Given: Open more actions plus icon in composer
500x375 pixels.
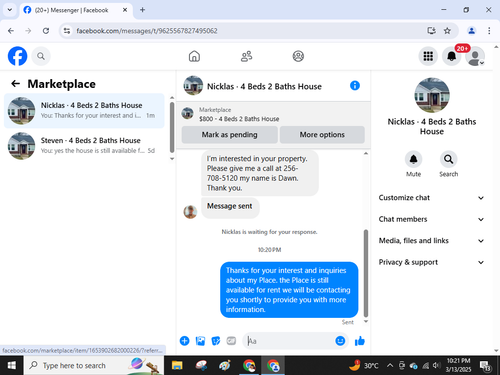Looking at the screenshot, I should (x=184, y=341).
